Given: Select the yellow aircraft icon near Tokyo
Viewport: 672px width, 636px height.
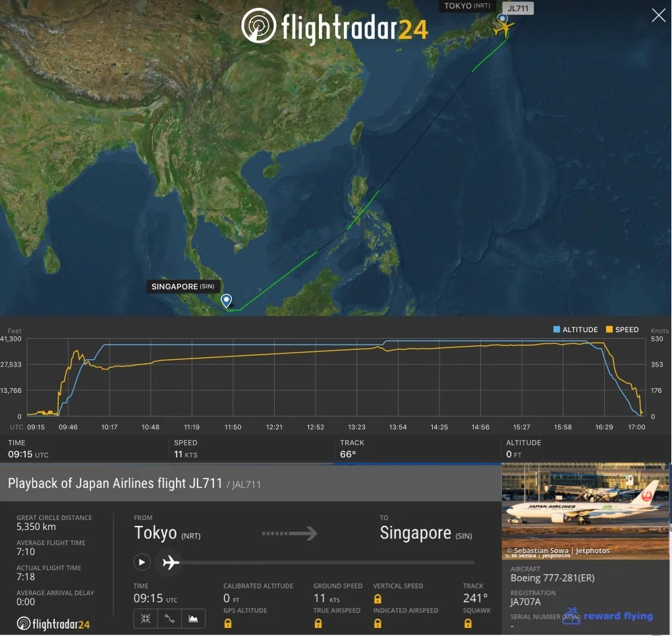Looking at the screenshot, I should click(503, 29).
